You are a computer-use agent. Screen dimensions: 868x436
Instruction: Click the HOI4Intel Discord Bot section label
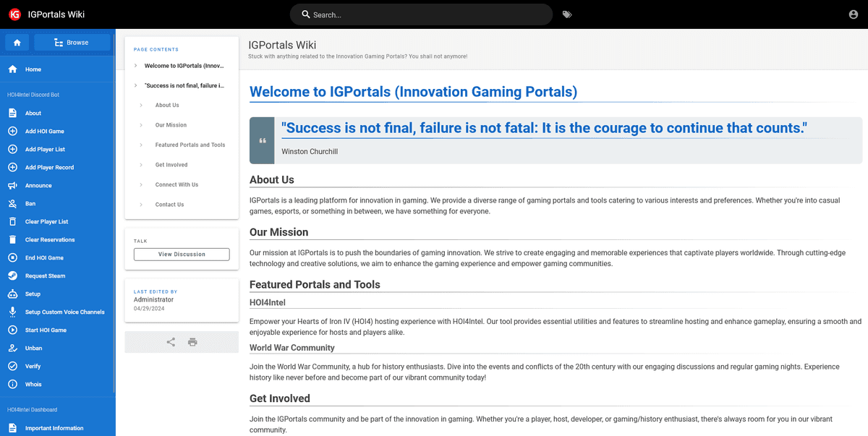(x=33, y=95)
